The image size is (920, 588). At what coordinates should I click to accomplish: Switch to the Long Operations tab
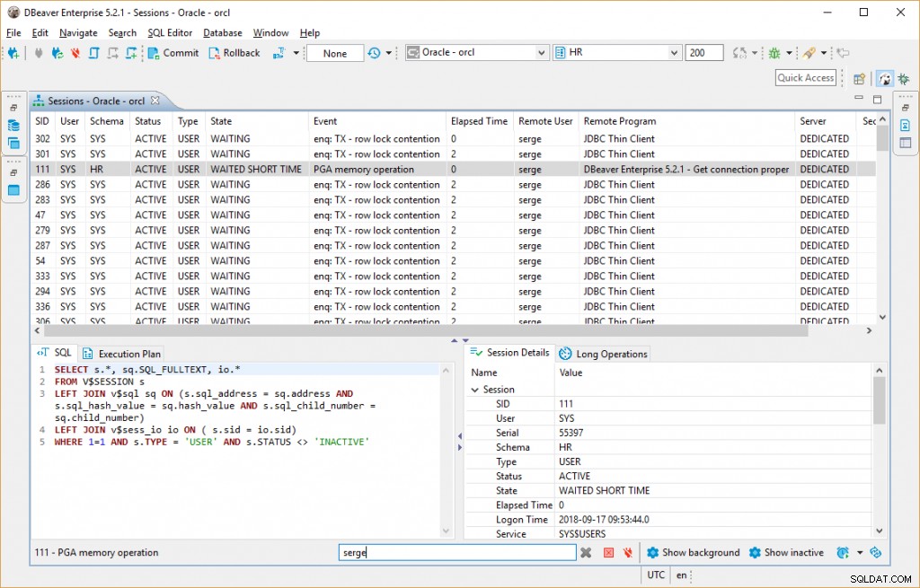click(604, 354)
